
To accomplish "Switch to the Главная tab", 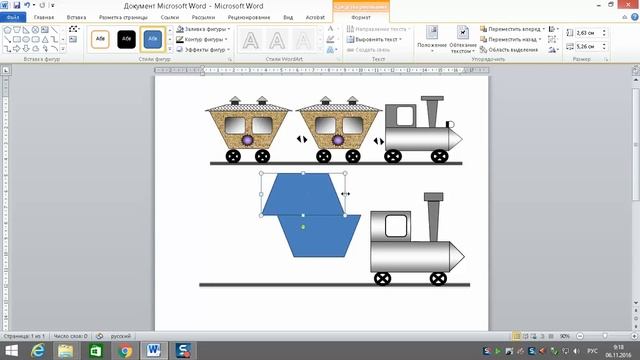I will click(x=44, y=18).
